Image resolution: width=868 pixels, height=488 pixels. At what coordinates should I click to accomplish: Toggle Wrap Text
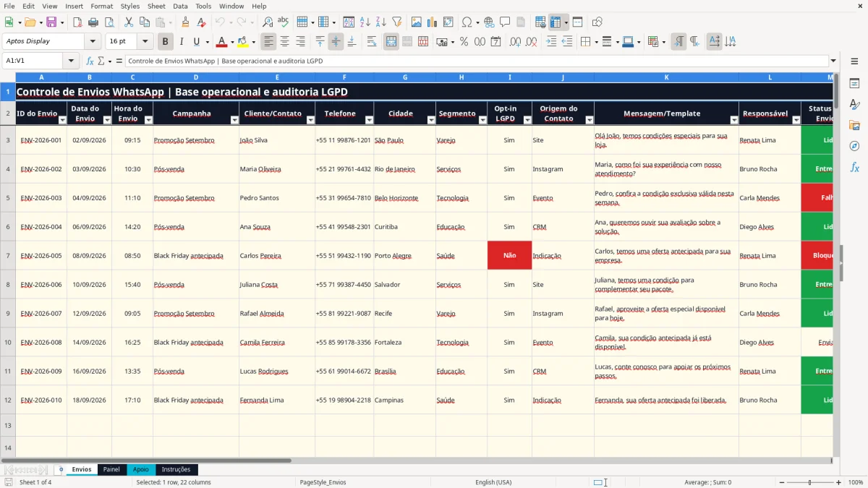[x=372, y=42]
